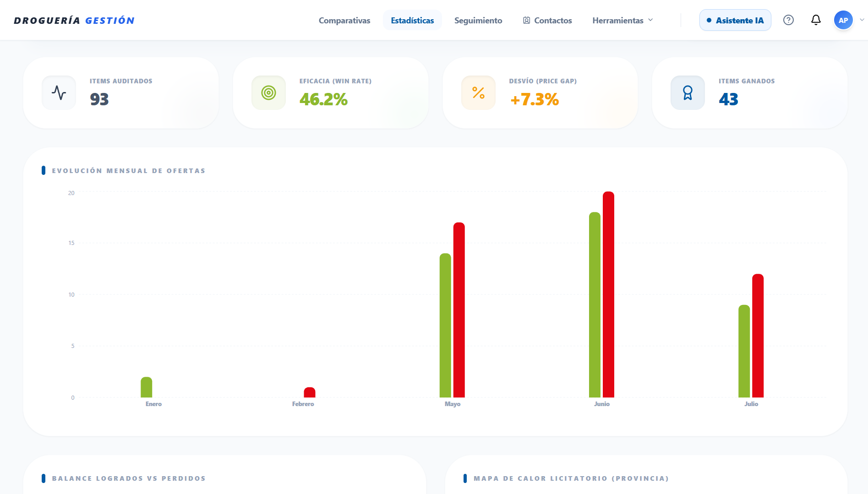Select the Estadísticas tab
Viewport: 868px width, 494px height.
pyautogui.click(x=412, y=20)
